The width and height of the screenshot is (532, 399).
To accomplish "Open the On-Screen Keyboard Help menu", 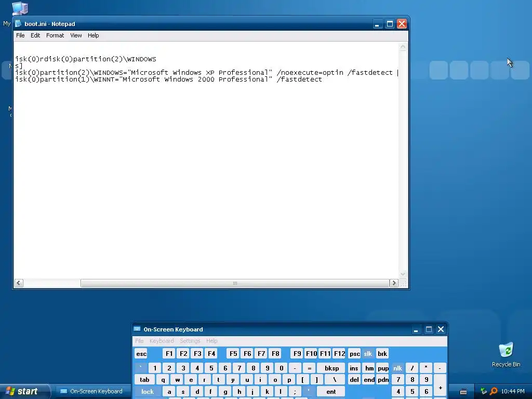I will 212,341.
